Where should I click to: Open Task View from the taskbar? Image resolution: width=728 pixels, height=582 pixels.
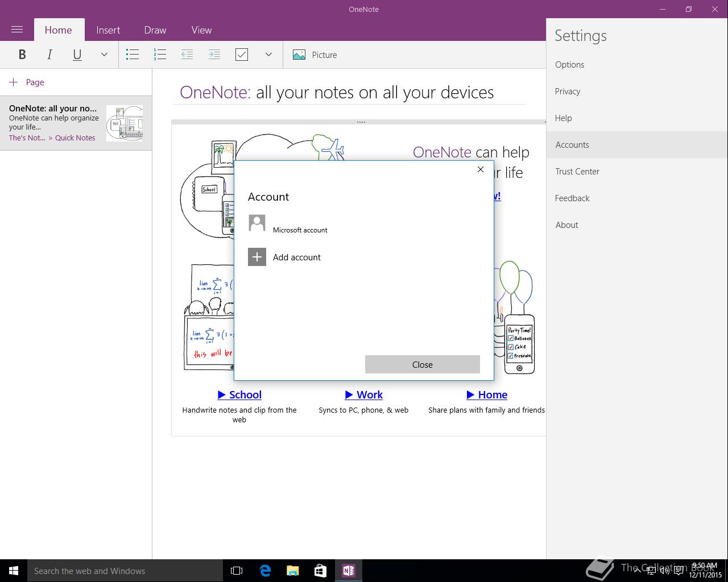pos(237,571)
